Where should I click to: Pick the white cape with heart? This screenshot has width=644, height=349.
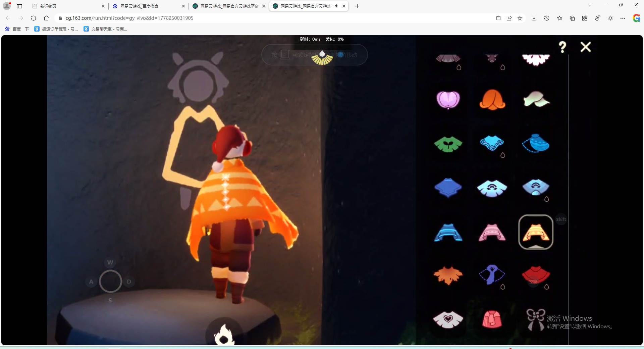point(448,319)
